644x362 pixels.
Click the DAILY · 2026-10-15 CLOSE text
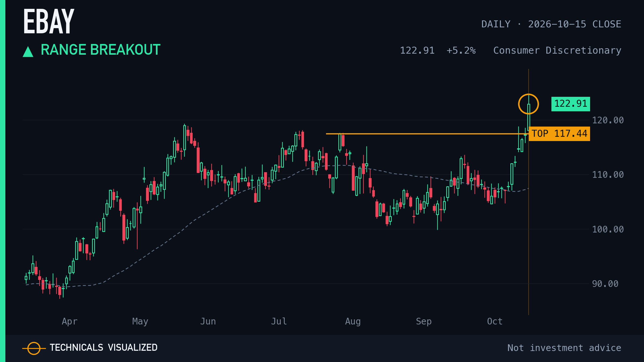[x=551, y=24]
